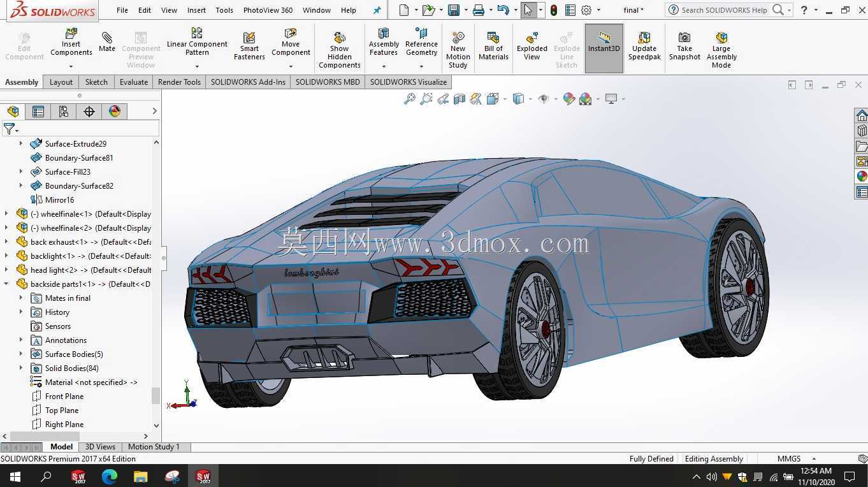Switch to the Evaluate tab
Viewport: 868px width, 487px height.
point(134,82)
